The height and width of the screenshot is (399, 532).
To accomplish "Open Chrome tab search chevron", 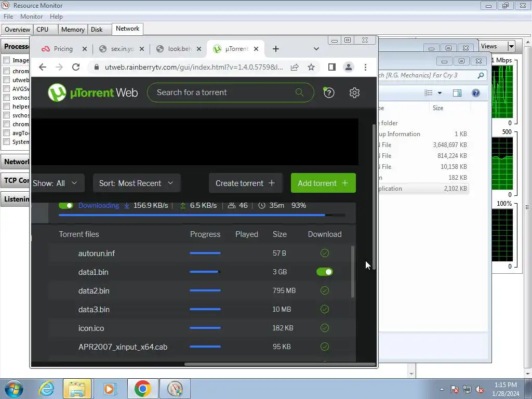I will [x=316, y=49].
